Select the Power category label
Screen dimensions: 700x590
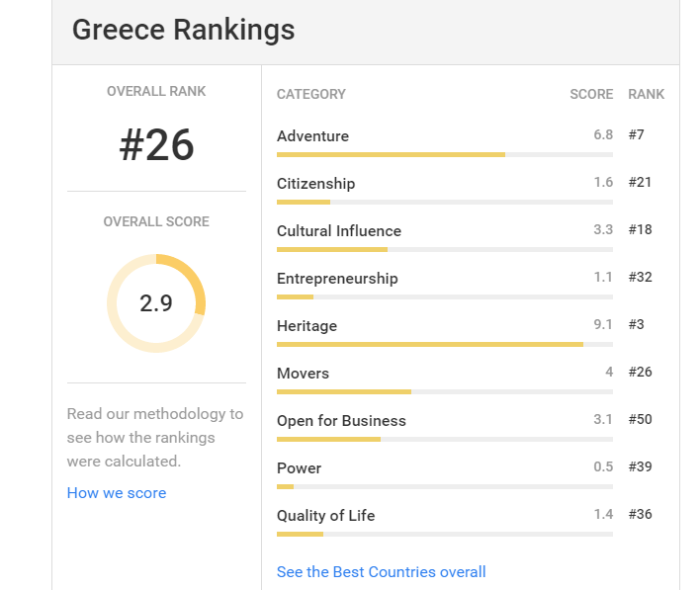(x=299, y=468)
